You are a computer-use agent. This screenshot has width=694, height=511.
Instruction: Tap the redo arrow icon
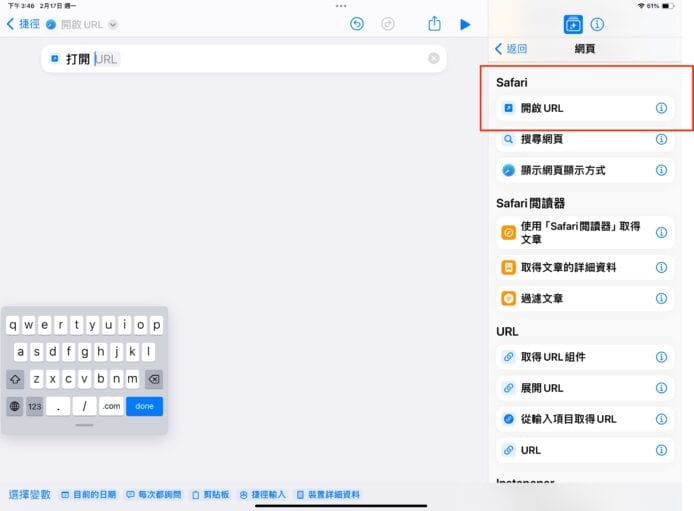pyautogui.click(x=388, y=24)
